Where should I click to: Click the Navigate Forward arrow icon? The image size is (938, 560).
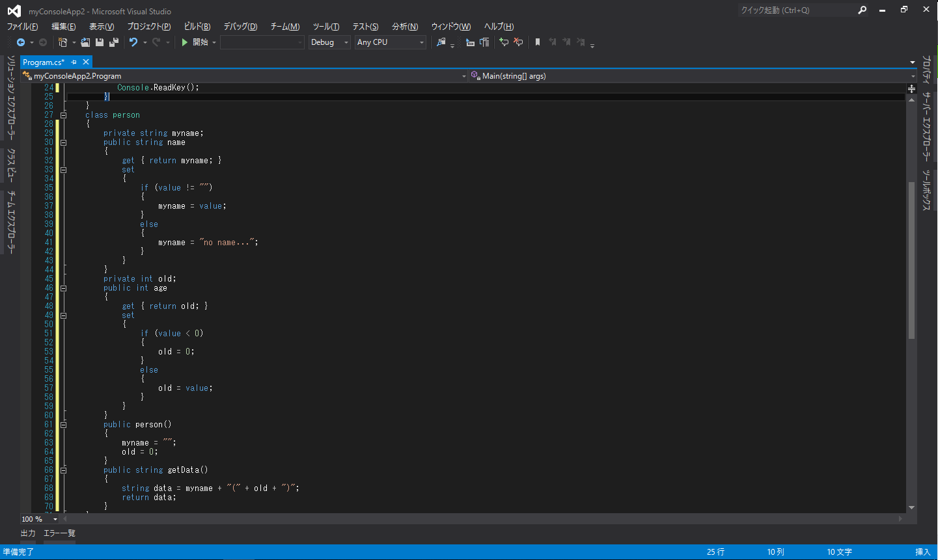click(x=43, y=42)
